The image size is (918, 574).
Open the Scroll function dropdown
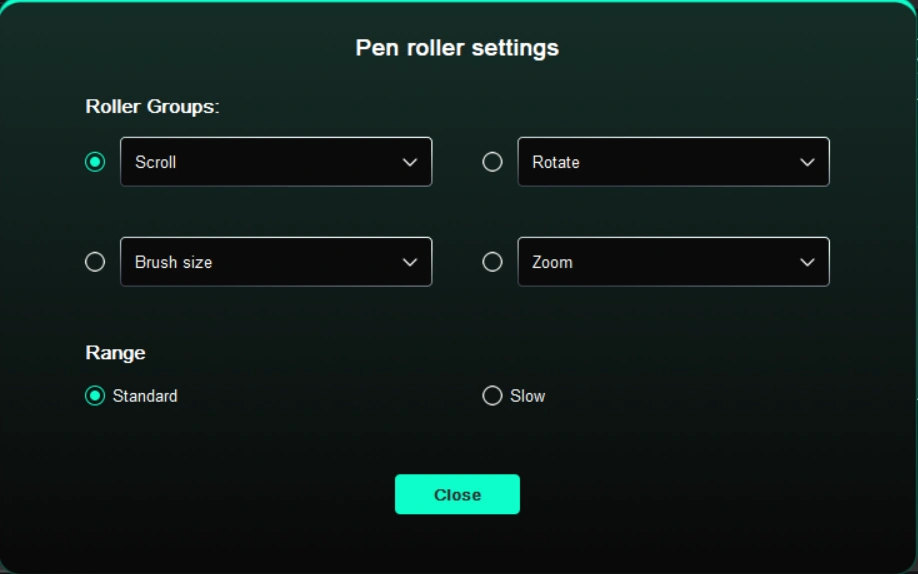point(260,162)
